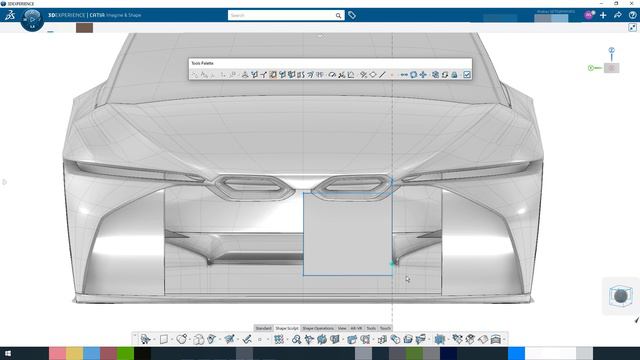Switch to the Touch tab

[385, 328]
